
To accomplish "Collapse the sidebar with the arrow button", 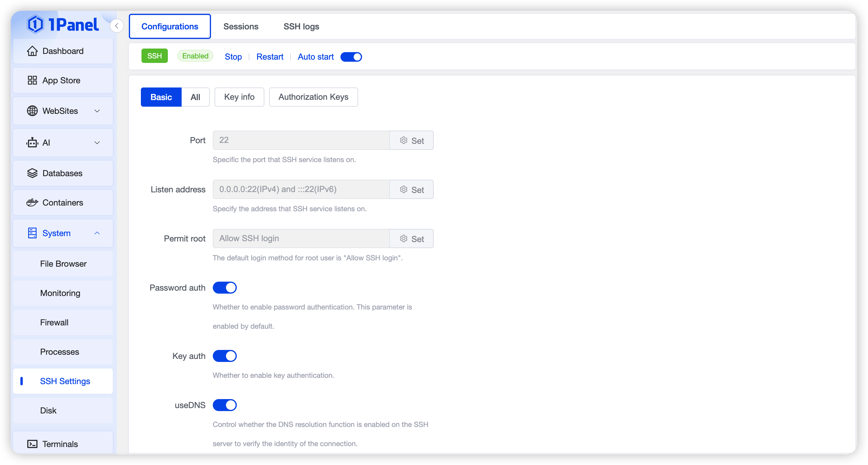I will [x=117, y=26].
